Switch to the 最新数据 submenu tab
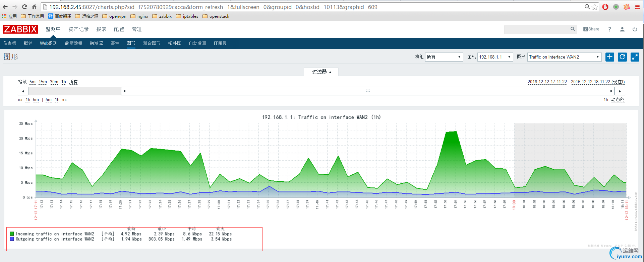The image size is (644, 262). tap(74, 43)
